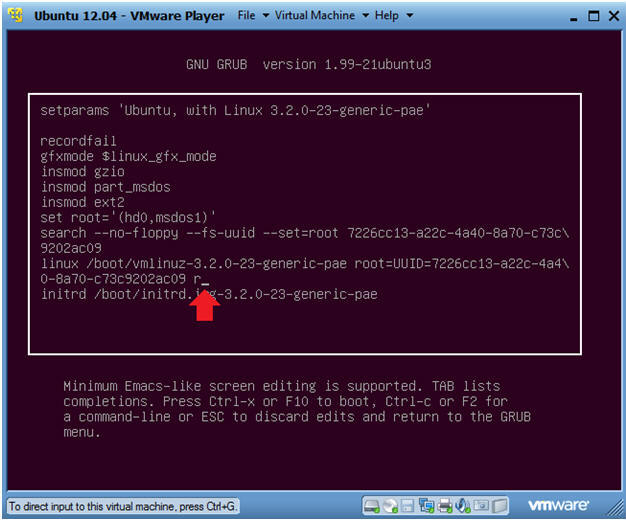The width and height of the screenshot is (626, 520).
Task: Click the printer device status icon
Action: (444, 506)
